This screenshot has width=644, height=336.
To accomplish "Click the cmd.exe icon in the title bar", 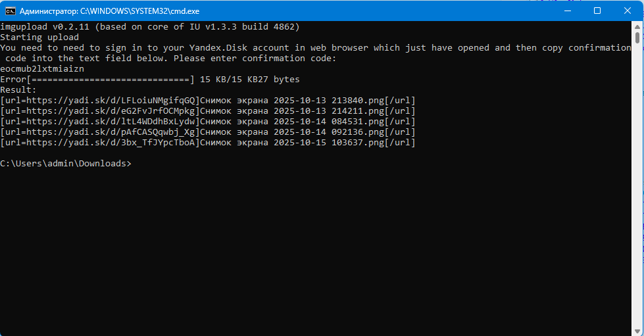I will pyautogui.click(x=11, y=11).
